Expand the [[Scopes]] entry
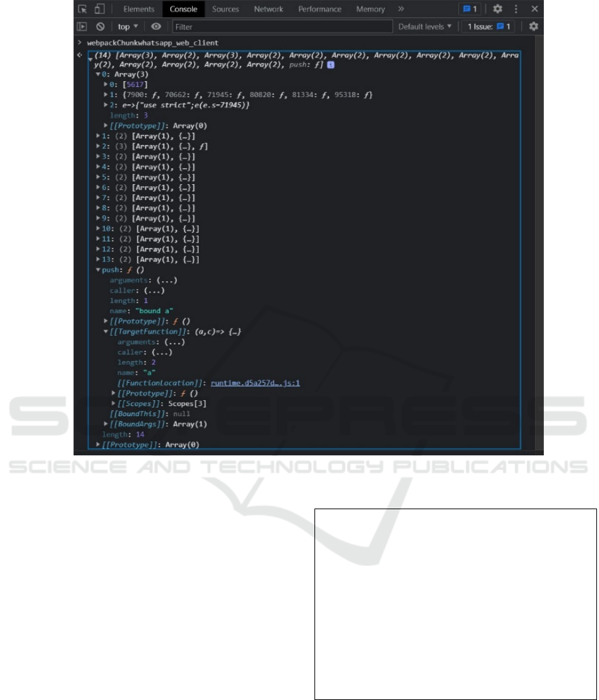Viewport: 599px width, 700px height. coord(114,403)
